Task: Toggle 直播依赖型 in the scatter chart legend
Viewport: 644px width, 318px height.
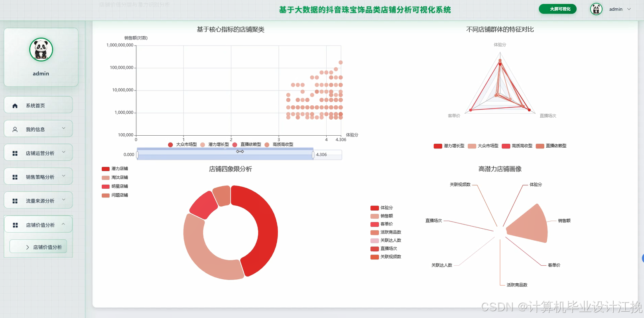Action: click(246, 144)
